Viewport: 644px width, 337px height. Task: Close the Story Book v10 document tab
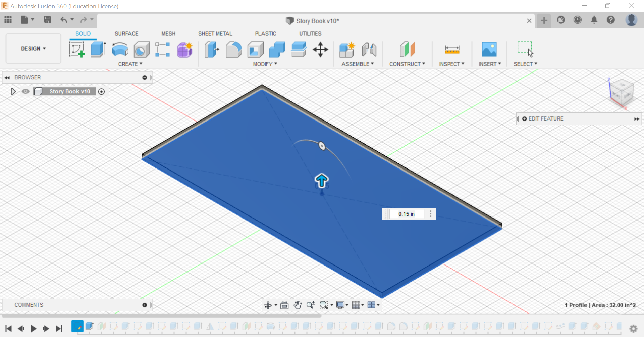[x=529, y=21]
